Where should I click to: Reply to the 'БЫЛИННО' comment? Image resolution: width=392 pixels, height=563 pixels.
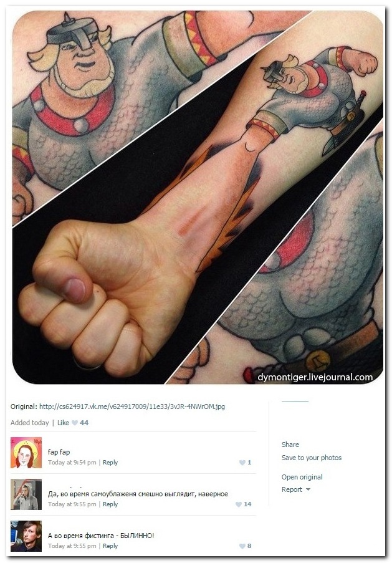(110, 546)
